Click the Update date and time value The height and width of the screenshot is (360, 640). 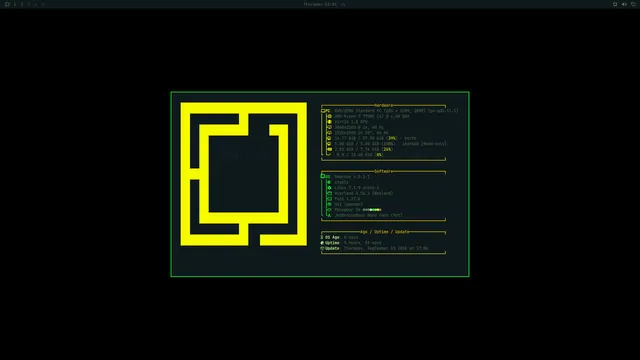click(x=386, y=248)
